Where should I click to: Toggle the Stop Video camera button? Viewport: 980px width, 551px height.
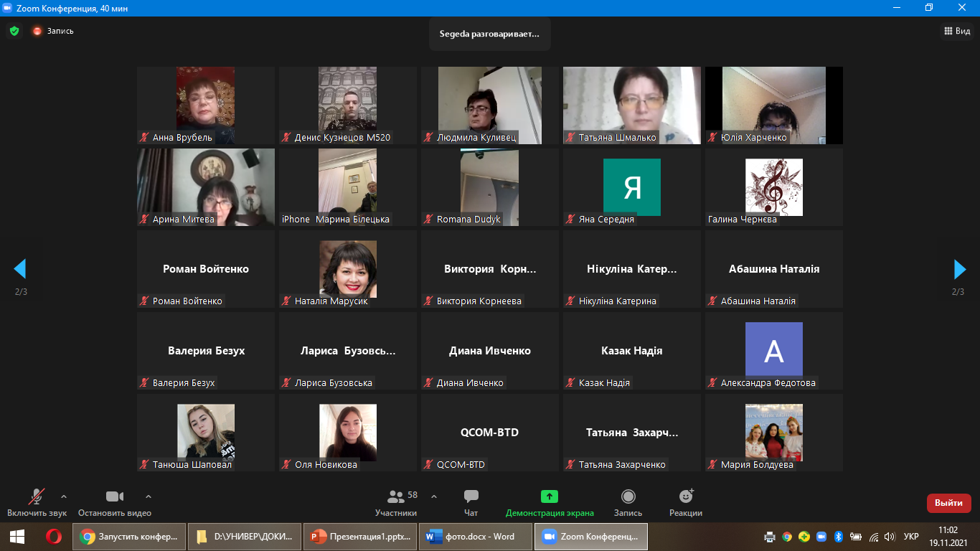(115, 496)
